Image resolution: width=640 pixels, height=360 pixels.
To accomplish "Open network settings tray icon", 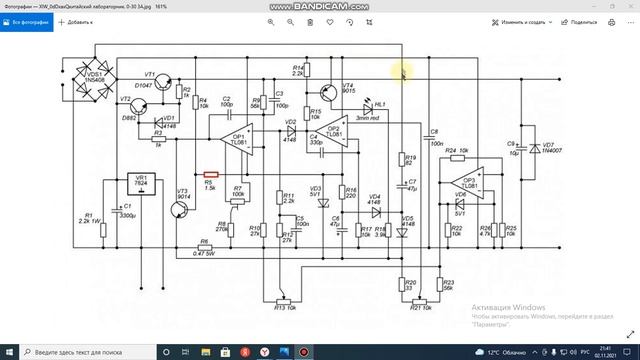I will pyautogui.click(x=564, y=352).
